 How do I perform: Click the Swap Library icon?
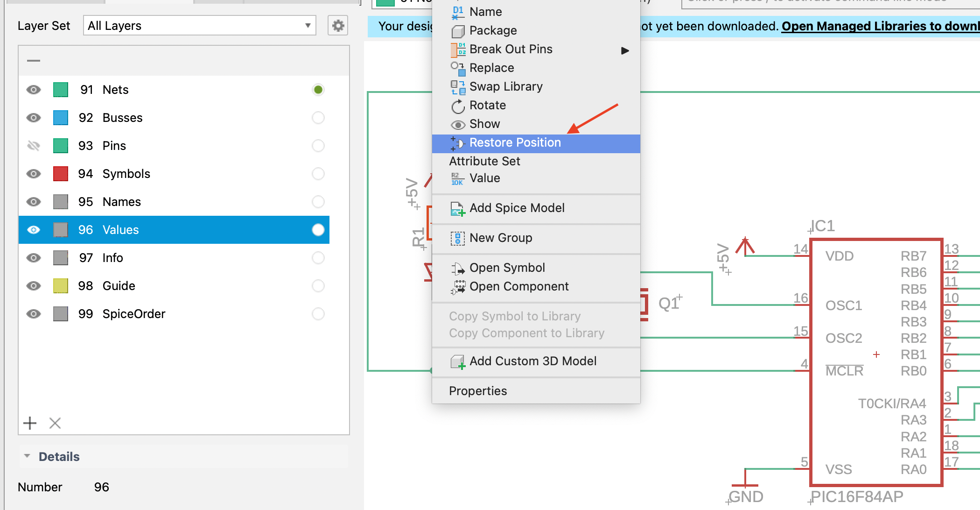click(458, 87)
